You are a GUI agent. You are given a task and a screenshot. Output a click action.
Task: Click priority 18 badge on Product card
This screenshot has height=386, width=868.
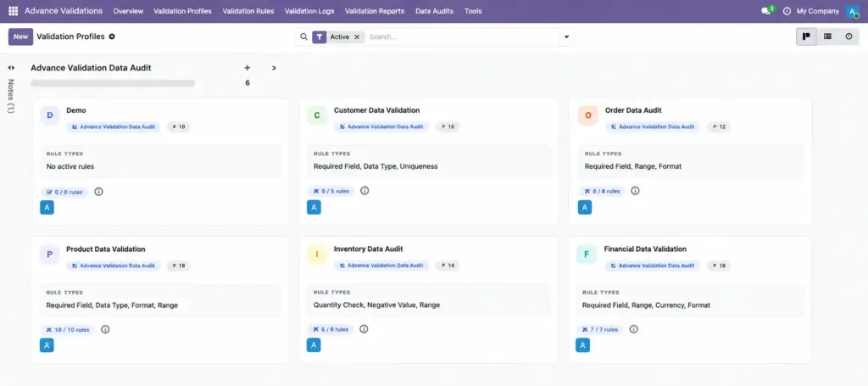pyautogui.click(x=178, y=266)
